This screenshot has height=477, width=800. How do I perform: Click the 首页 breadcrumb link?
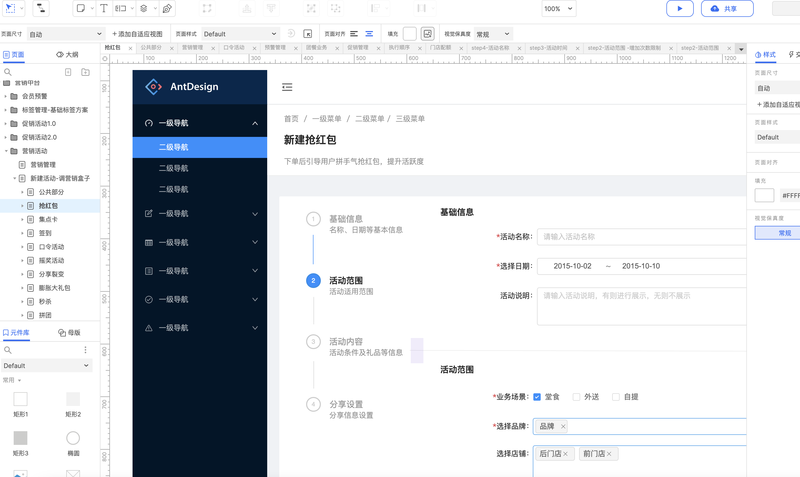coord(291,119)
